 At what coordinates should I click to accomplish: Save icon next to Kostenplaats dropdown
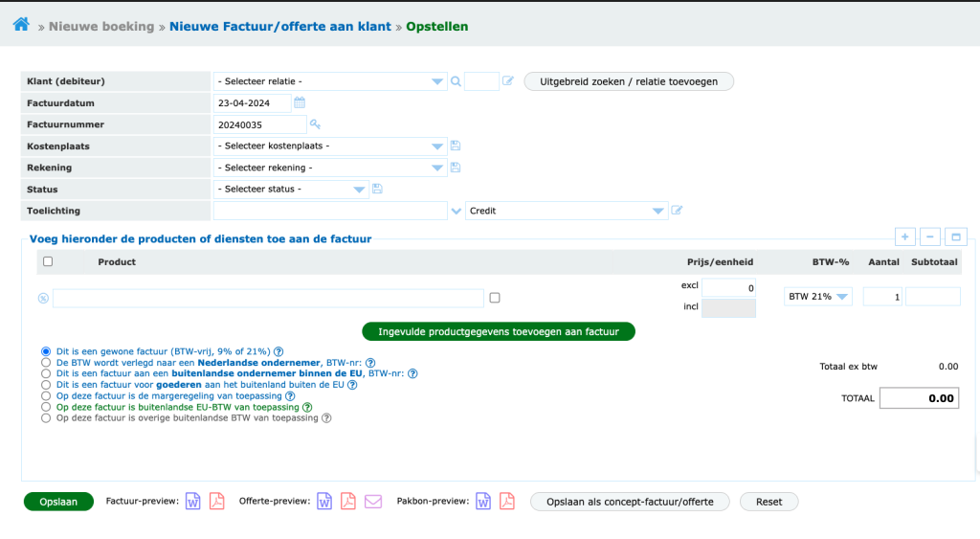(x=456, y=146)
